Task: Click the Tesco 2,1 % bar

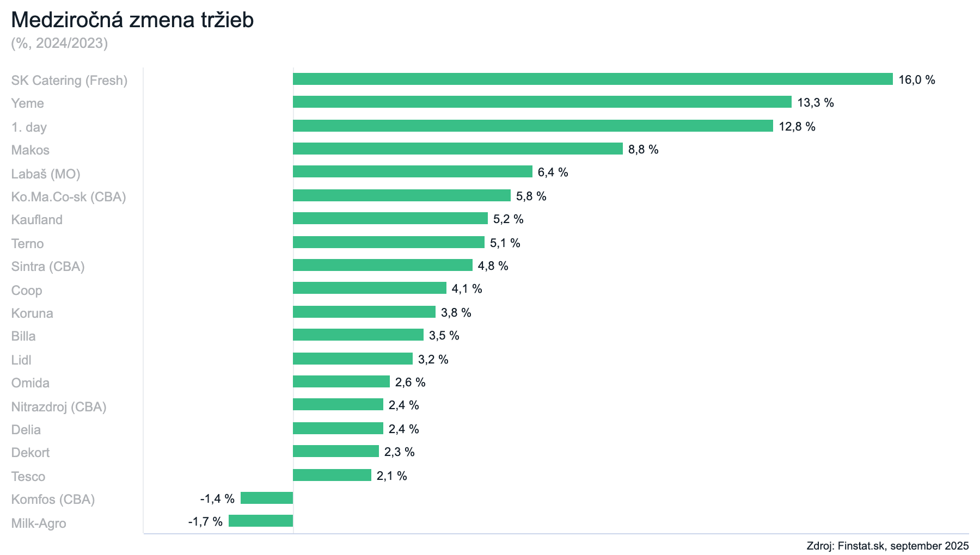Action: point(332,475)
